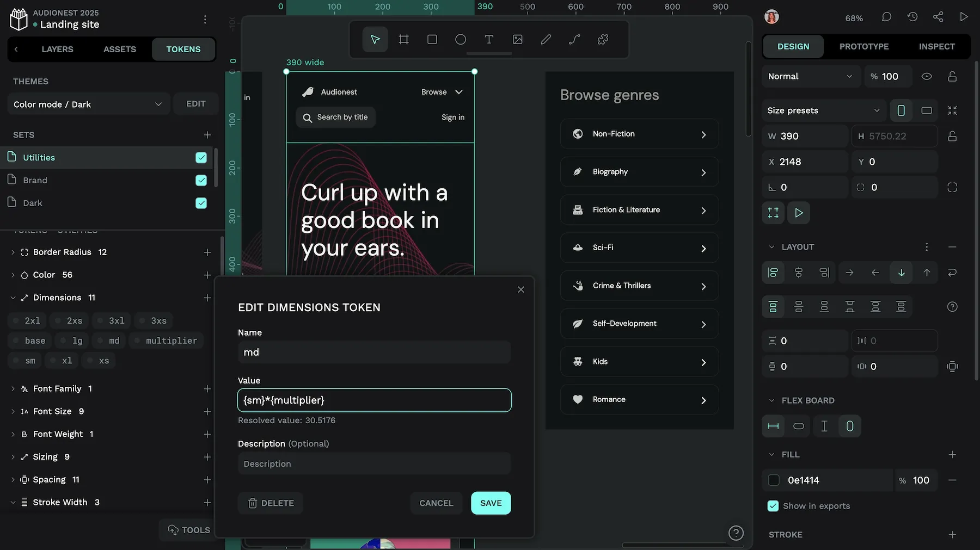Open the Size presets dropdown
This screenshot has width=980, height=550.
tap(823, 110)
